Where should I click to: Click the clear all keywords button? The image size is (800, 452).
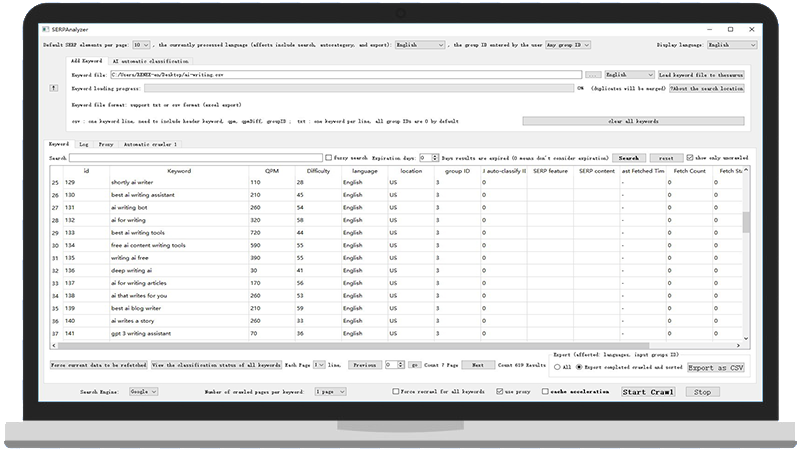click(x=633, y=121)
